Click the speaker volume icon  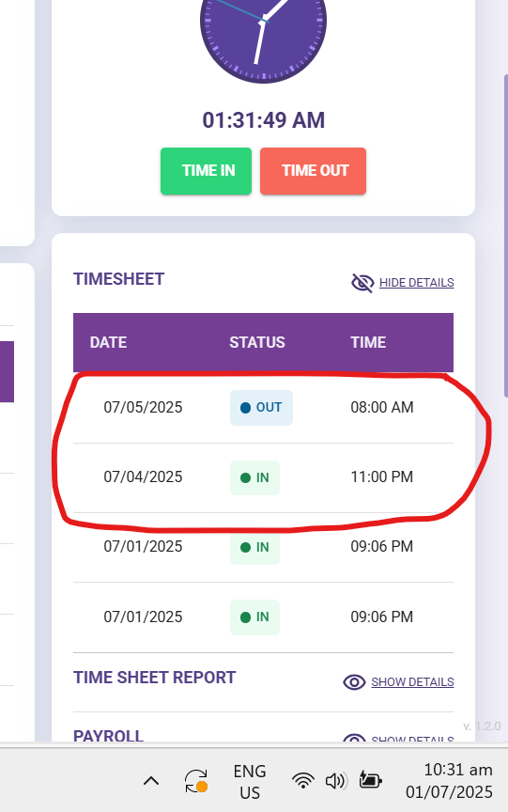click(x=336, y=781)
